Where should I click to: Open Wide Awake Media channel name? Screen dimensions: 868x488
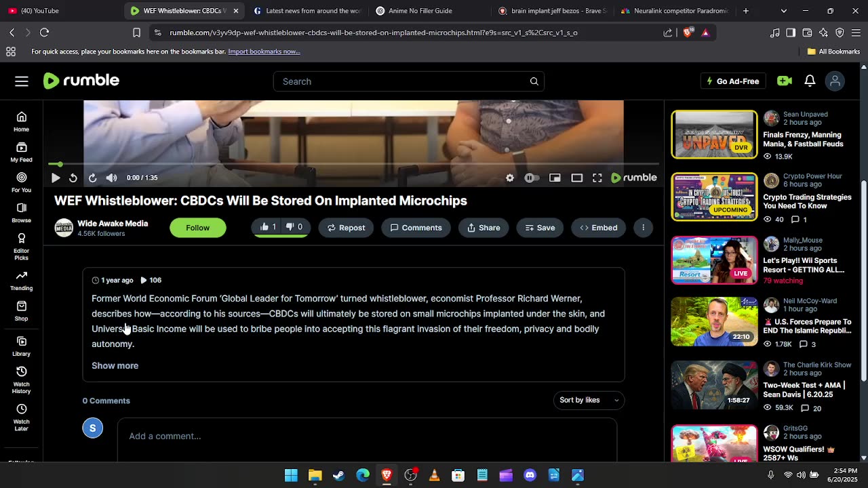(113, 223)
